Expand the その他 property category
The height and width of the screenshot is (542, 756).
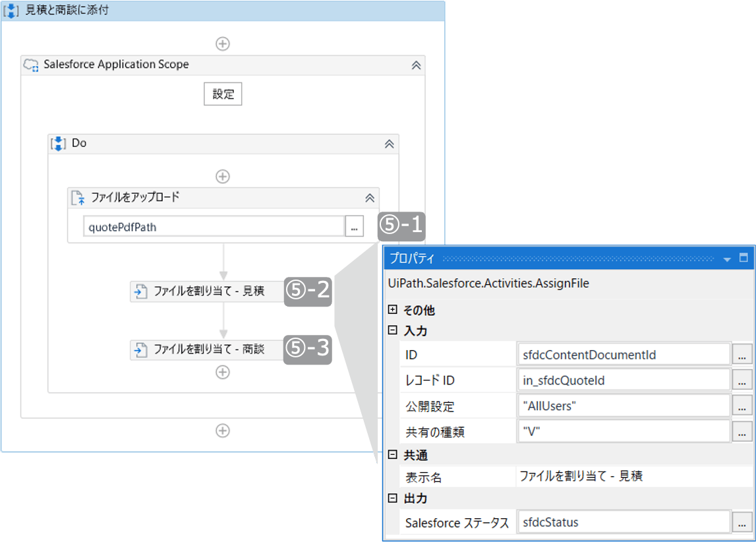coord(392,310)
